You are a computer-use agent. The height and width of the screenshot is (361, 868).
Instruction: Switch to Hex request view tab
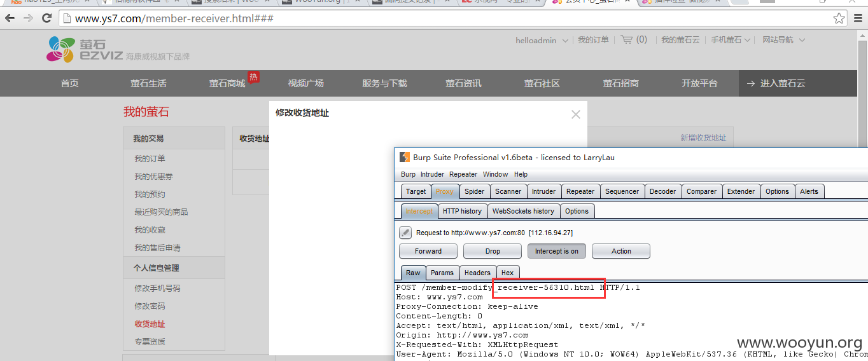[x=507, y=273]
